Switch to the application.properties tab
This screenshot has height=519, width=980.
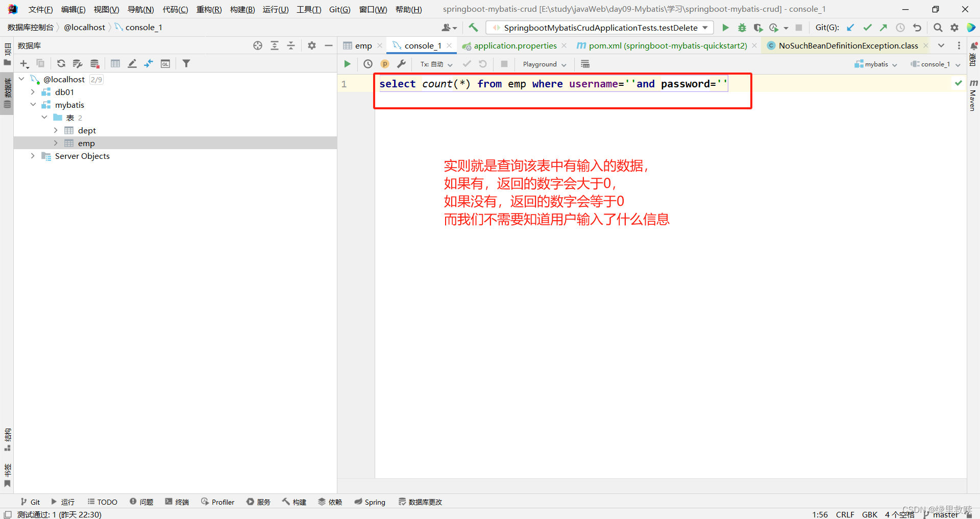514,45
